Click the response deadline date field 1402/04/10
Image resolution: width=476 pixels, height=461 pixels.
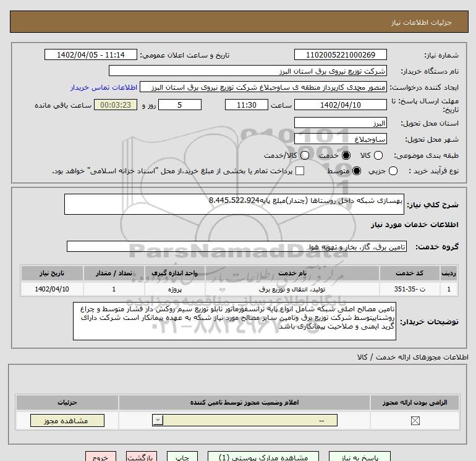(x=340, y=105)
